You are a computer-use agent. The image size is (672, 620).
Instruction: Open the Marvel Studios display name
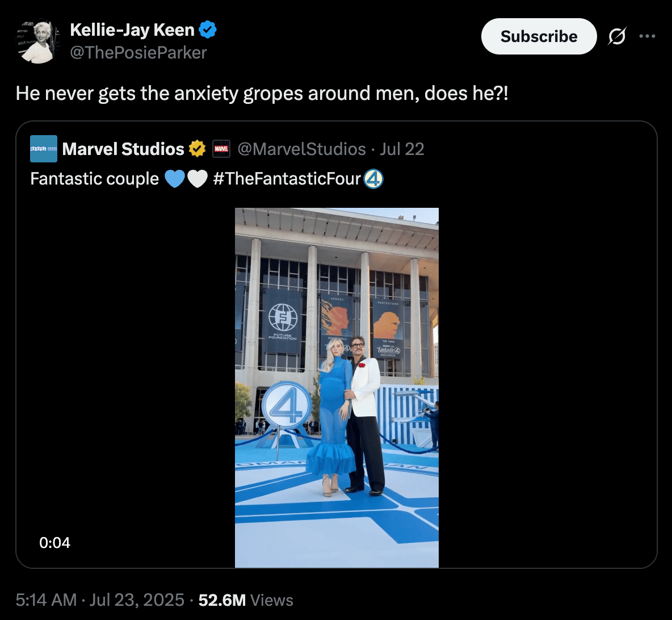click(x=123, y=149)
